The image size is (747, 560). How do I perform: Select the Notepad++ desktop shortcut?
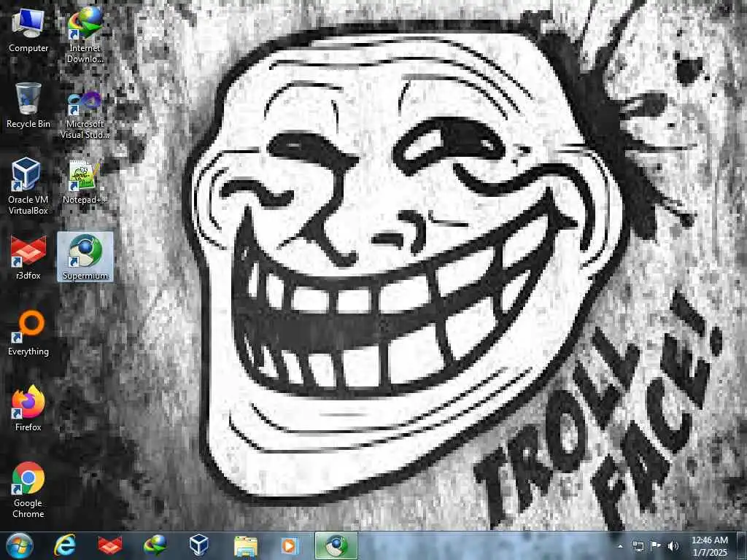(85, 182)
